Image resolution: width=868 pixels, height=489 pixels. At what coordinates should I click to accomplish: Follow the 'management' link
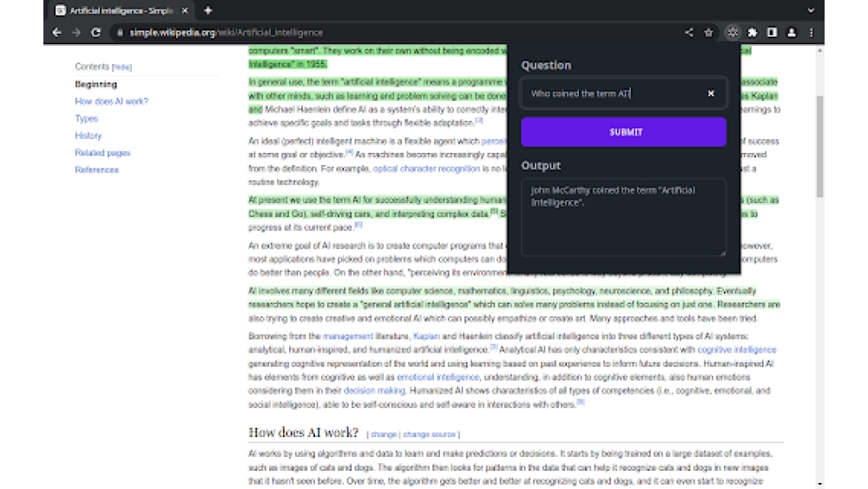pyautogui.click(x=348, y=336)
